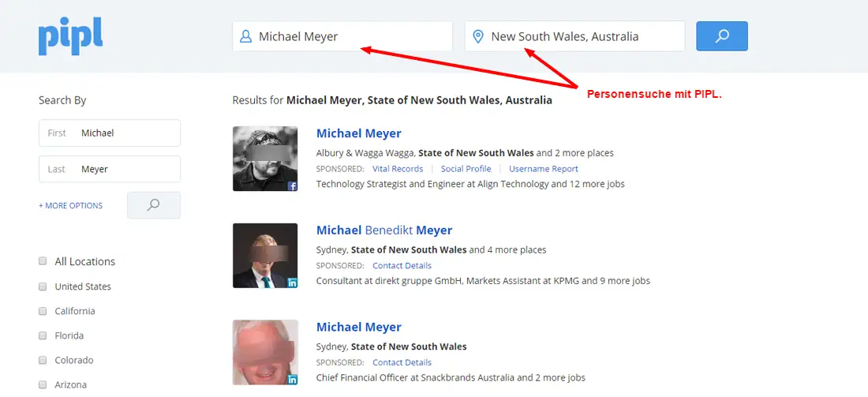868x397 pixels.
Task: Click the blue magnifier search button
Action: (722, 36)
